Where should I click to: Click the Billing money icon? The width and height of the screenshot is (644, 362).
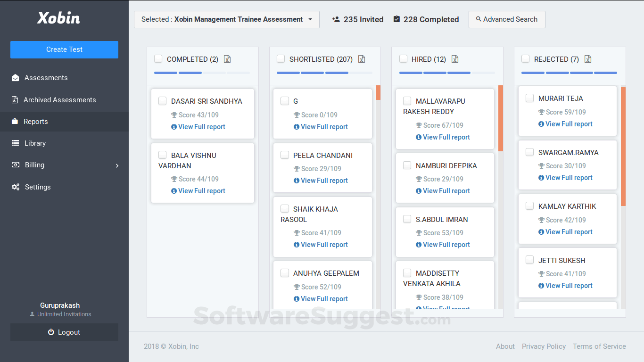click(x=16, y=165)
